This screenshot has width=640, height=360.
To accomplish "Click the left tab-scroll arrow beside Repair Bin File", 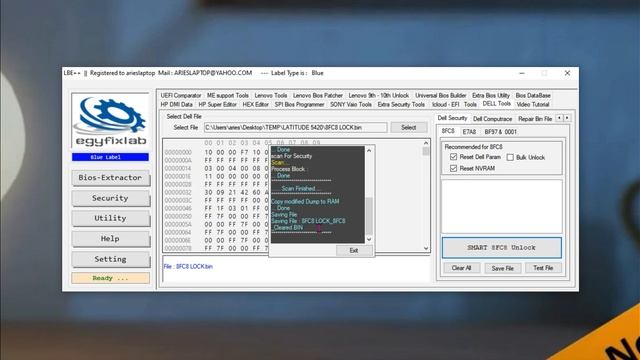I will [x=559, y=118].
